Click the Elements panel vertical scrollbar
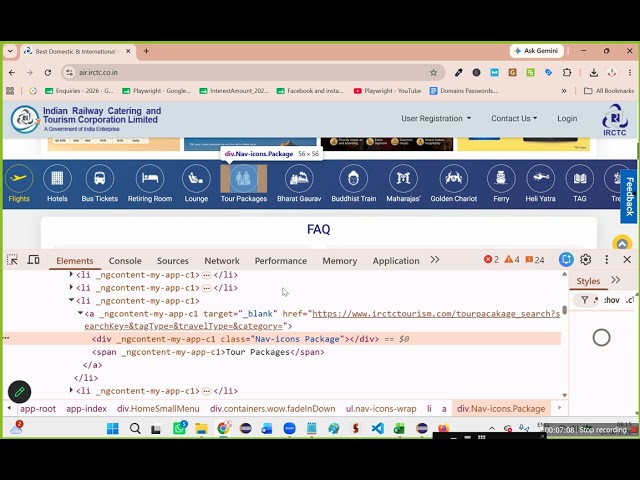The height and width of the screenshot is (480, 640). (x=564, y=310)
